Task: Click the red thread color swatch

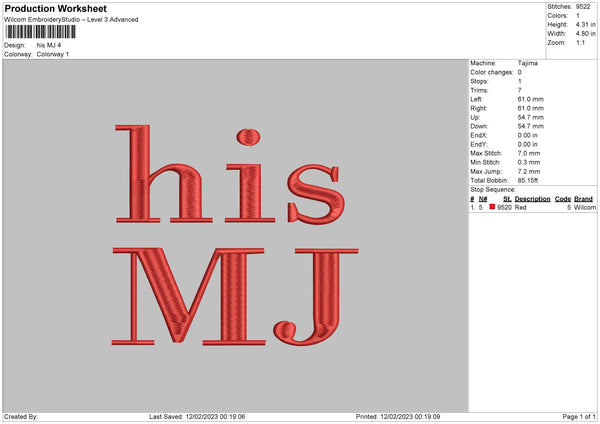Action: pyautogui.click(x=492, y=207)
